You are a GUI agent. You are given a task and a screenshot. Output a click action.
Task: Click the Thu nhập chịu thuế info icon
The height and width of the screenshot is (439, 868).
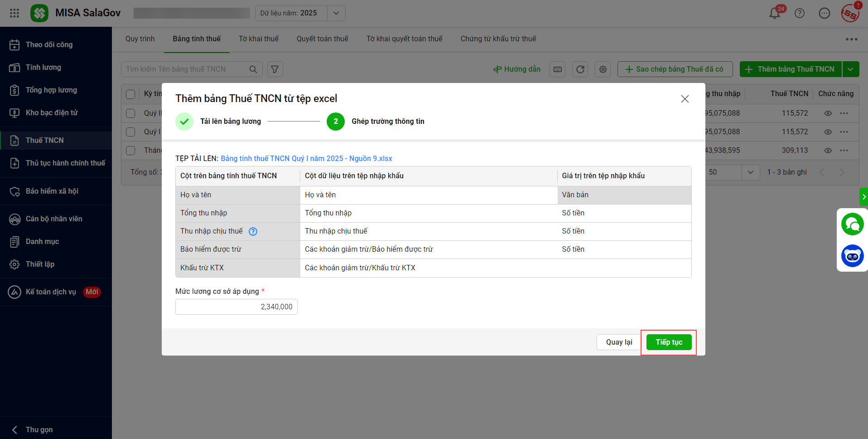tap(253, 231)
